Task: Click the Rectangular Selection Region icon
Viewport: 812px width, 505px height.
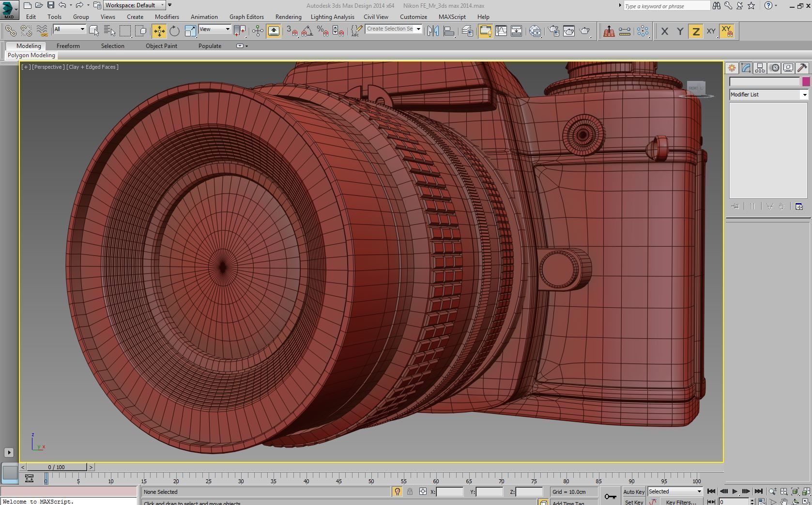Action: coord(125,31)
